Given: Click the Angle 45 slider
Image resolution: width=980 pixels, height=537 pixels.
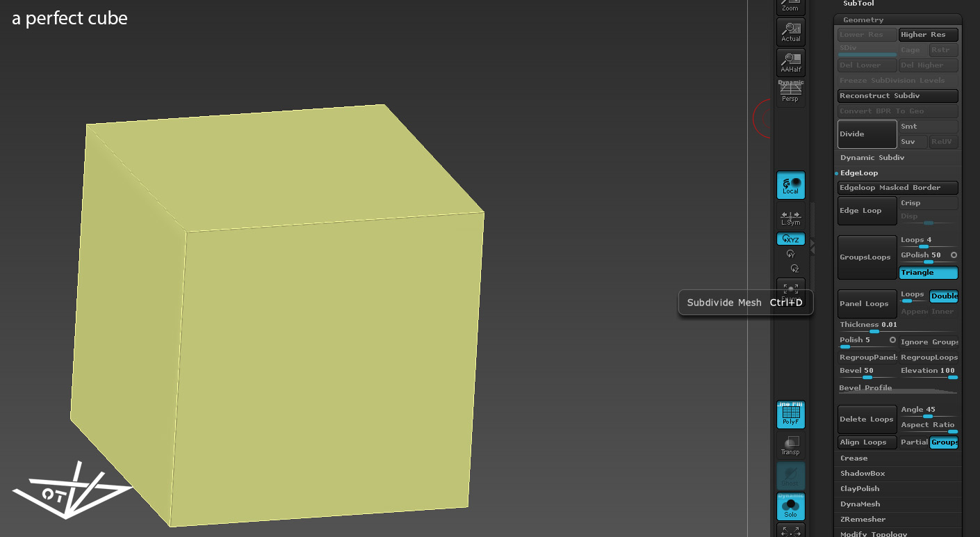Looking at the screenshot, I should [x=929, y=412].
